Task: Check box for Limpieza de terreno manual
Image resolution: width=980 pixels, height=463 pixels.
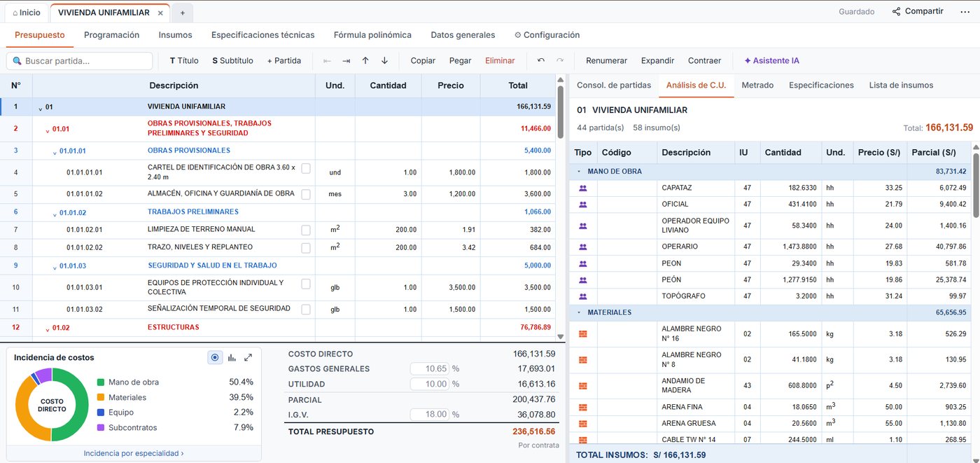Action: (306, 230)
